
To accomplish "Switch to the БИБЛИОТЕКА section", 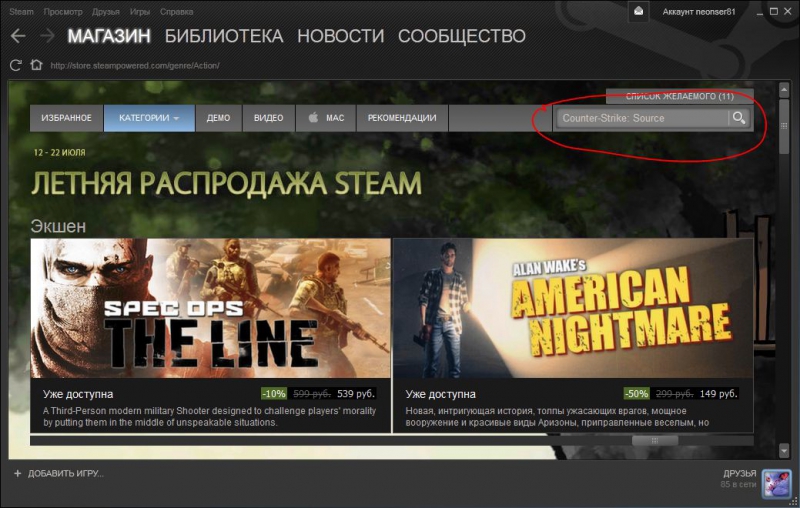I will click(223, 36).
